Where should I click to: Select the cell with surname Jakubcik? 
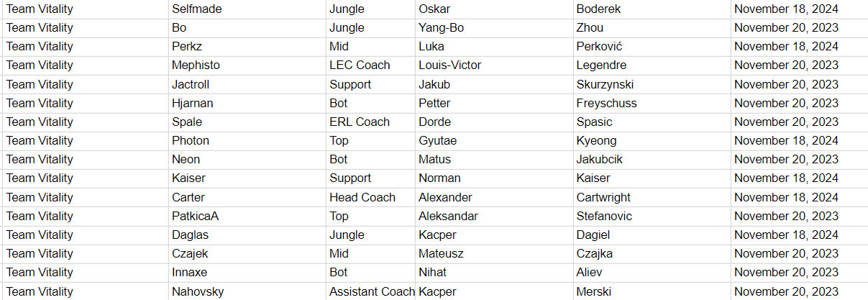(652, 160)
